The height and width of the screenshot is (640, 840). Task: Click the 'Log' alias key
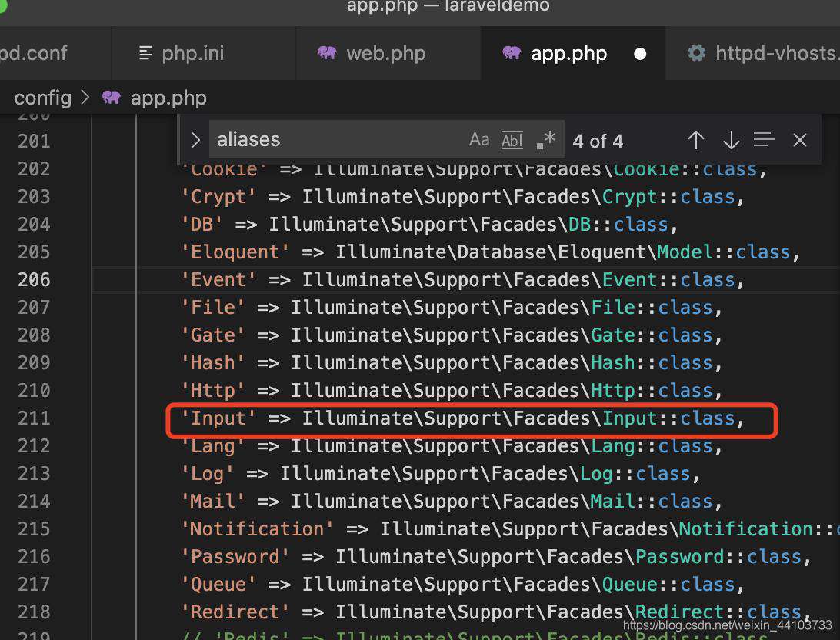pos(208,475)
